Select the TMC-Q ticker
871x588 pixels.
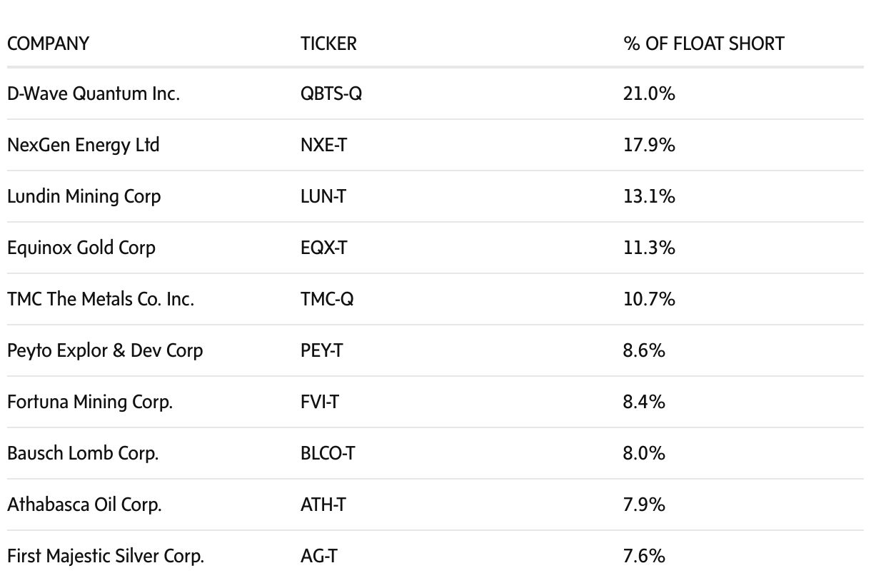click(x=327, y=299)
